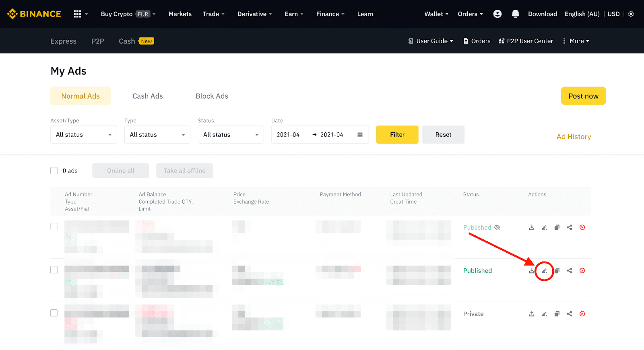Screen dimensions: 644x350
Task: Click the end date 2021-04 field
Action: [x=332, y=134]
